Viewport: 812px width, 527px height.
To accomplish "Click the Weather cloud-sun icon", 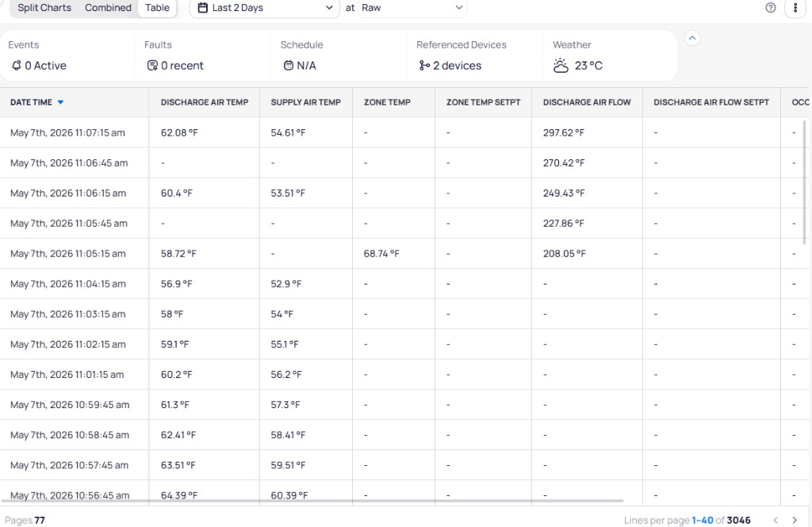I will coord(561,65).
